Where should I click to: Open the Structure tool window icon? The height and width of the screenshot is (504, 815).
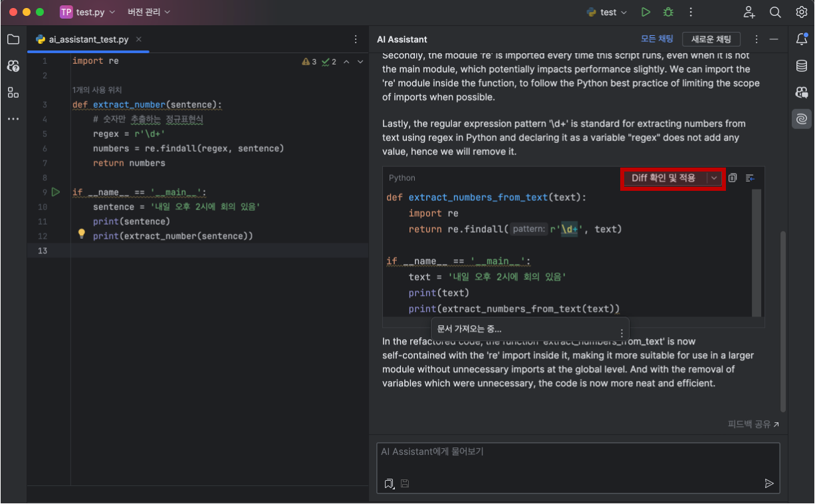(x=13, y=92)
